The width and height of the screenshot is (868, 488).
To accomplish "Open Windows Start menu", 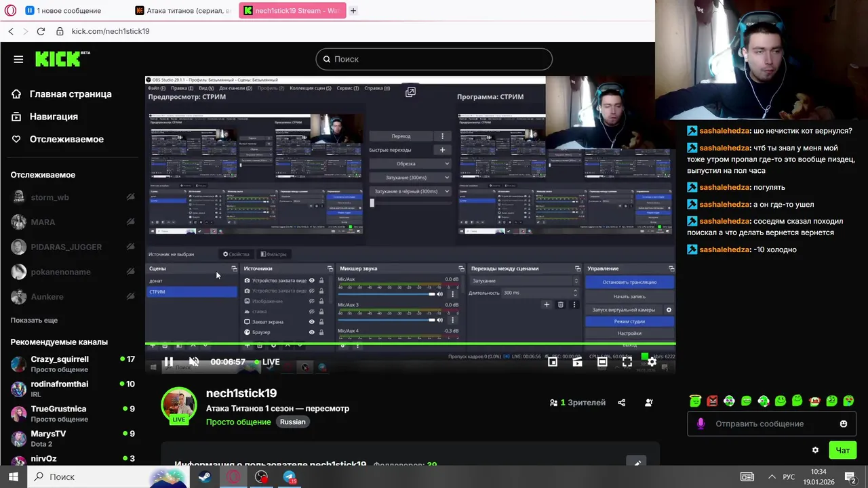I will tap(13, 476).
